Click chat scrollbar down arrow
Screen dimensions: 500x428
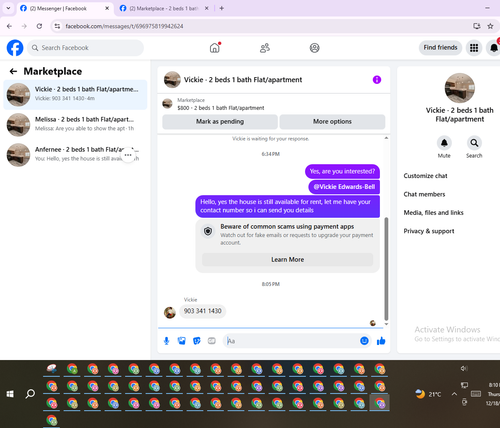click(386, 324)
